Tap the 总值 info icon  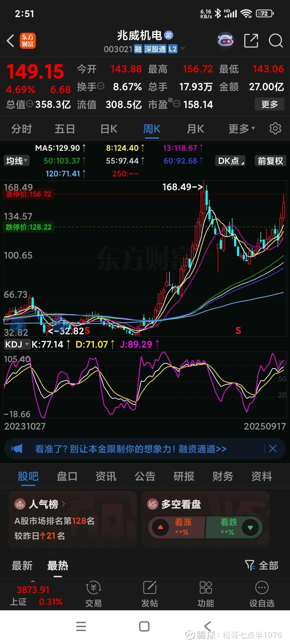29,104
